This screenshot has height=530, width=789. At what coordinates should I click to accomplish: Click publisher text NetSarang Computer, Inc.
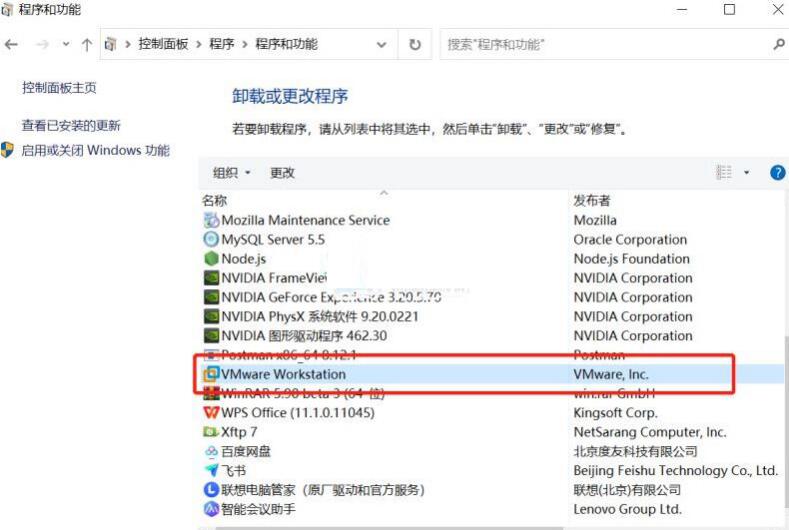coord(650,432)
